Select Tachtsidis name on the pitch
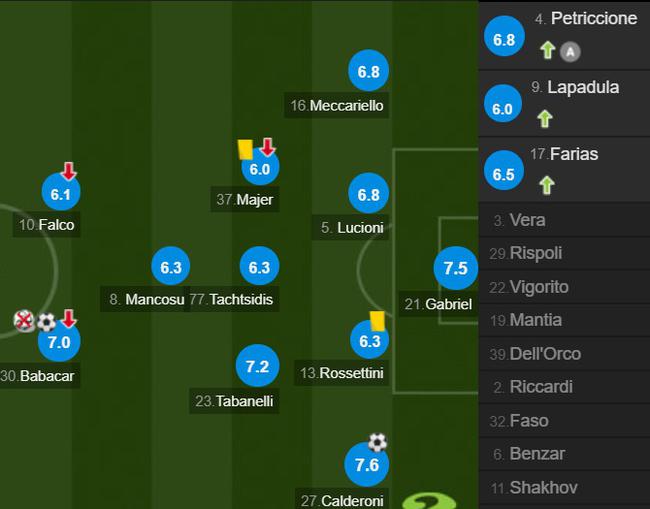Viewport: 650px width, 509px height. click(x=241, y=299)
